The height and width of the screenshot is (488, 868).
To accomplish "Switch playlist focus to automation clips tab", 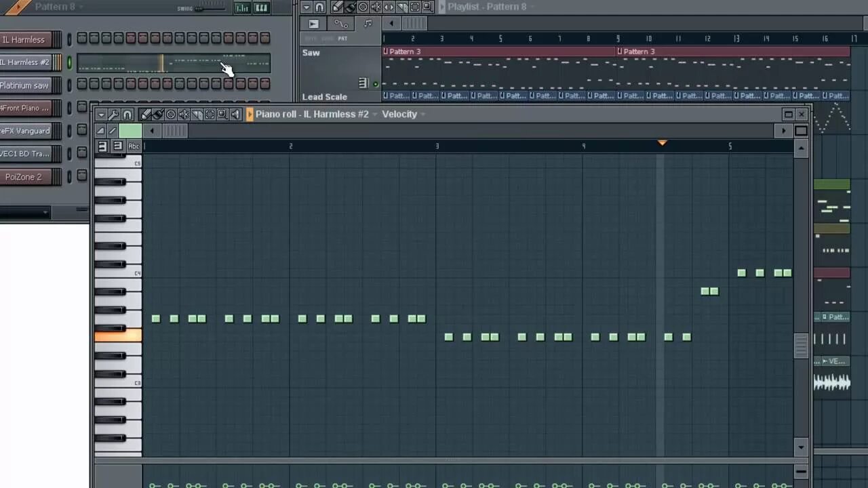I will pyautogui.click(x=340, y=24).
